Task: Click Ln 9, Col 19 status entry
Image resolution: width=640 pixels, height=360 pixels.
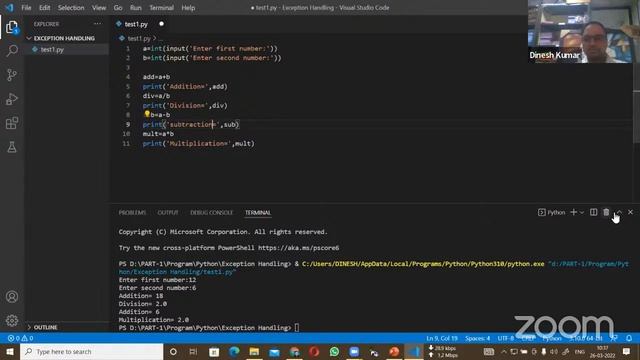Action: click(x=442, y=338)
